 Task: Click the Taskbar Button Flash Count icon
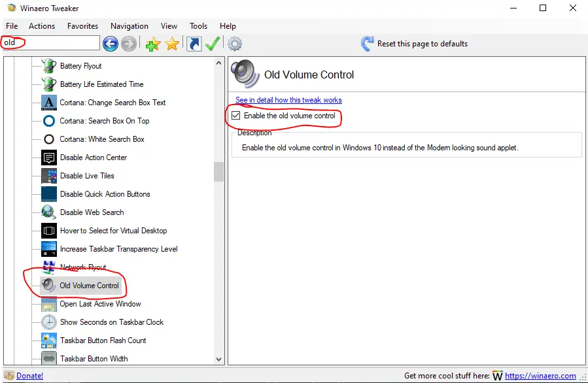tap(49, 341)
